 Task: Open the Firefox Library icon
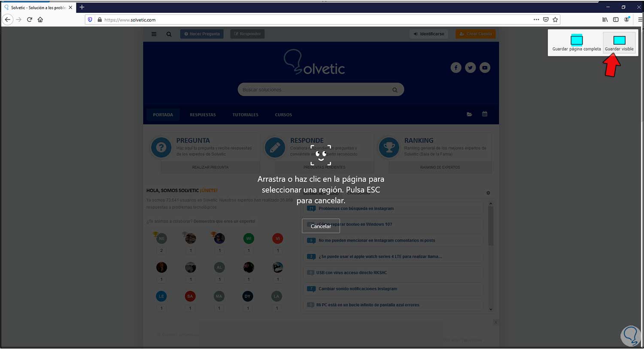point(605,19)
